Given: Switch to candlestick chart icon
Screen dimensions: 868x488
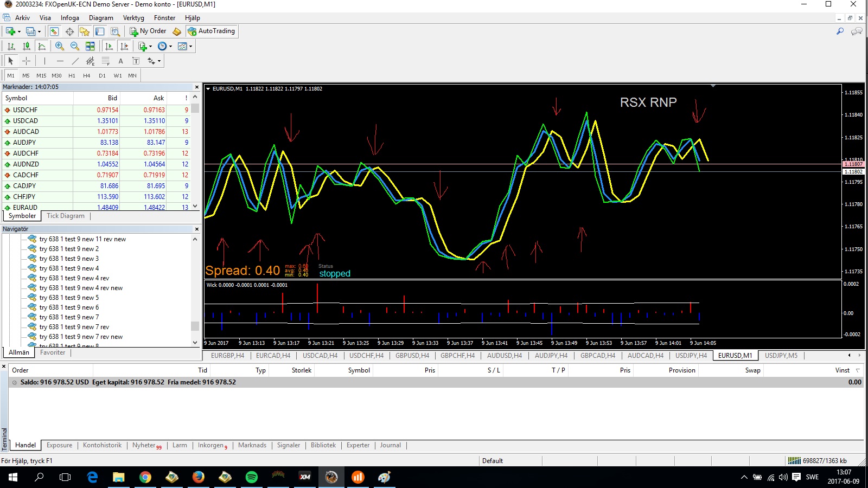Looking at the screenshot, I should click(26, 47).
